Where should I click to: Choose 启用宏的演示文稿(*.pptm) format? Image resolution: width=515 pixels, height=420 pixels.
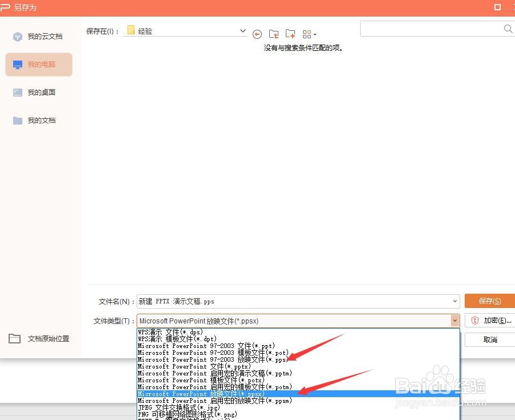[x=298, y=373]
